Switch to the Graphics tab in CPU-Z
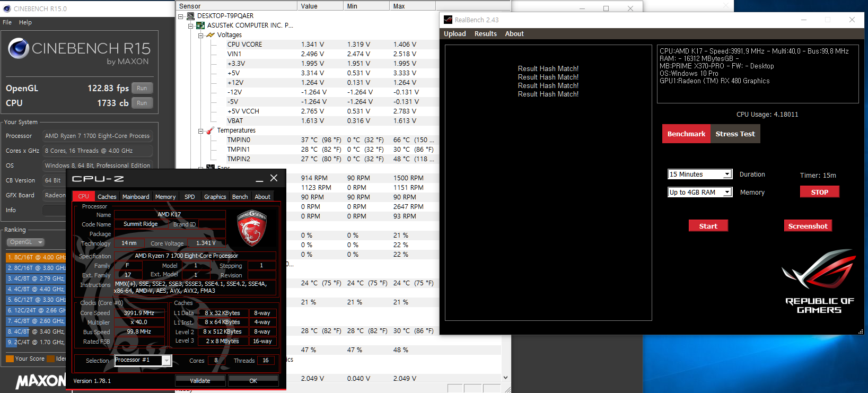 click(x=215, y=197)
